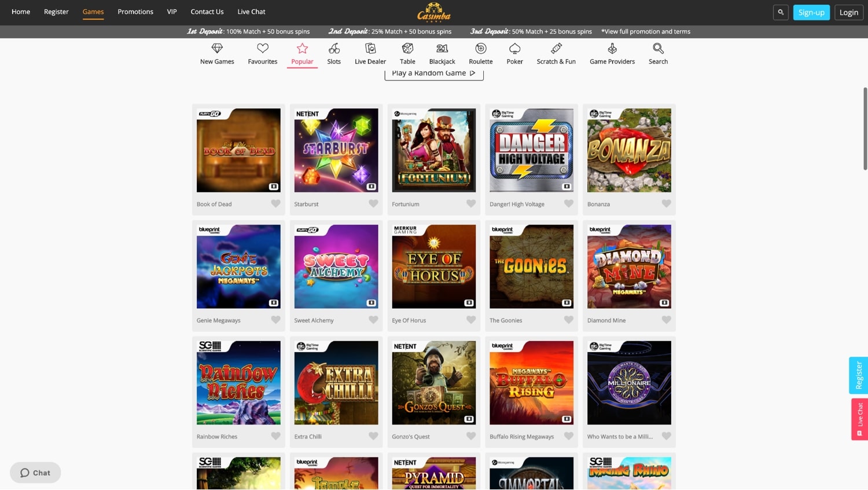Image resolution: width=868 pixels, height=490 pixels.
Task: Favourite Buffalo Rising Megaways game
Action: click(569, 436)
